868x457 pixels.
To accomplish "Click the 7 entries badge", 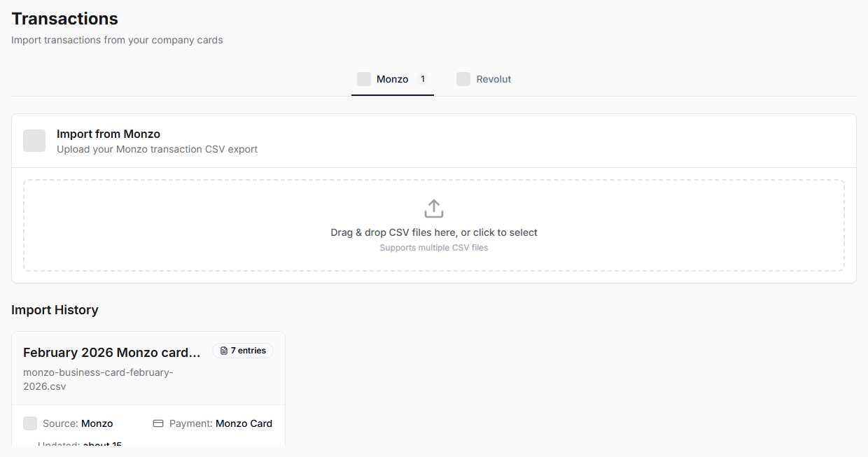I will tap(243, 351).
